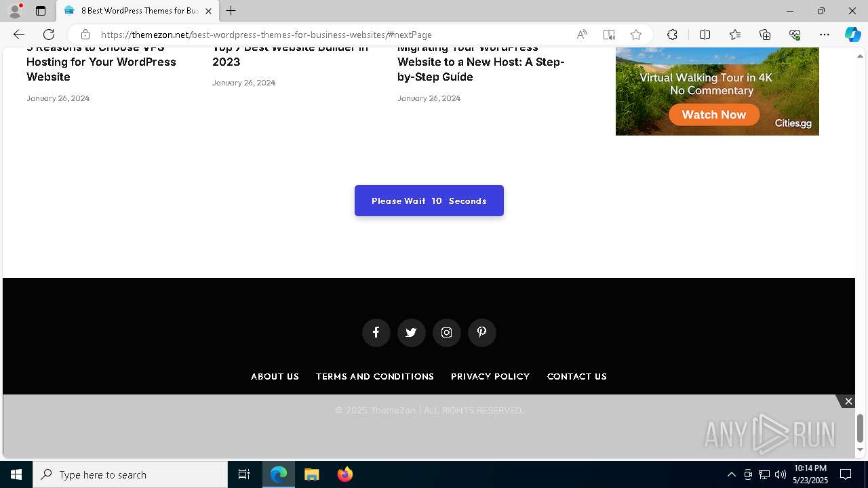Open browser Extensions menu
The image size is (868, 488).
(672, 35)
